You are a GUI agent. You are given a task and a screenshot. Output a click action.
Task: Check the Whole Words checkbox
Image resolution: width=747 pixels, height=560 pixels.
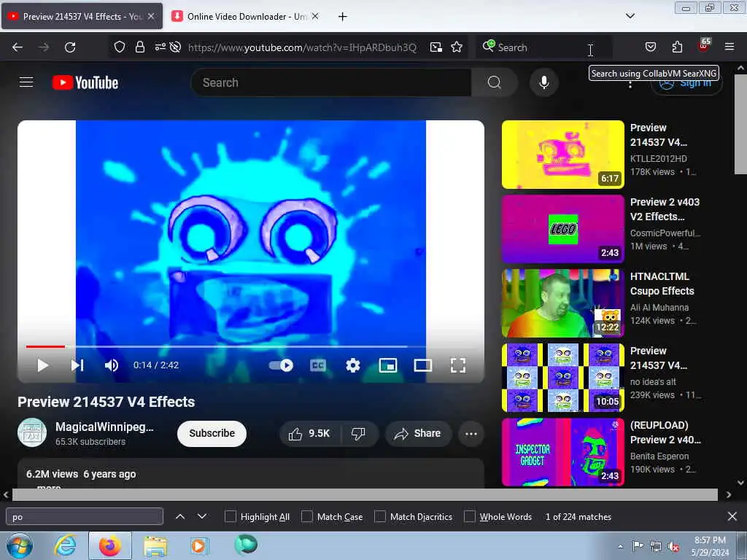pos(470,517)
